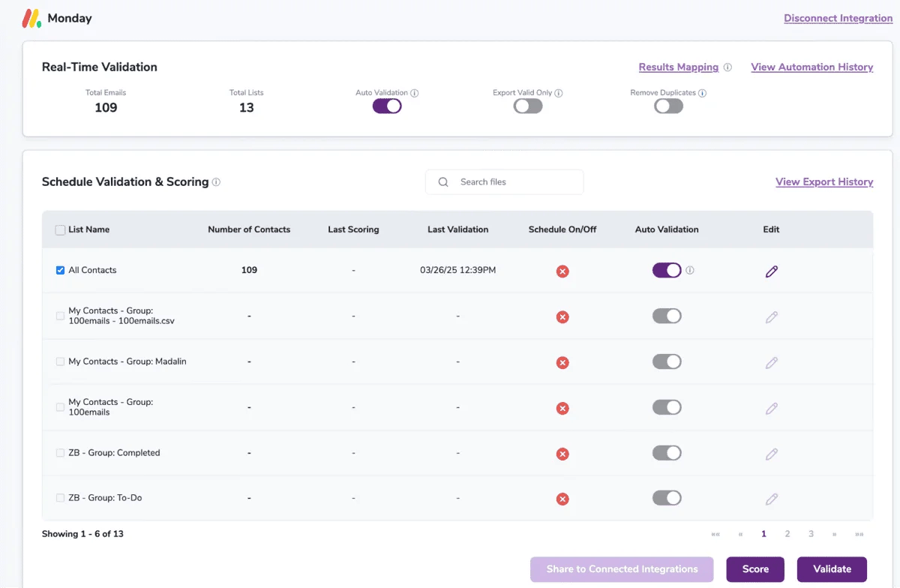Image resolution: width=900 pixels, height=588 pixels.
Task: Go to page 2 using pagination
Action: (787, 533)
